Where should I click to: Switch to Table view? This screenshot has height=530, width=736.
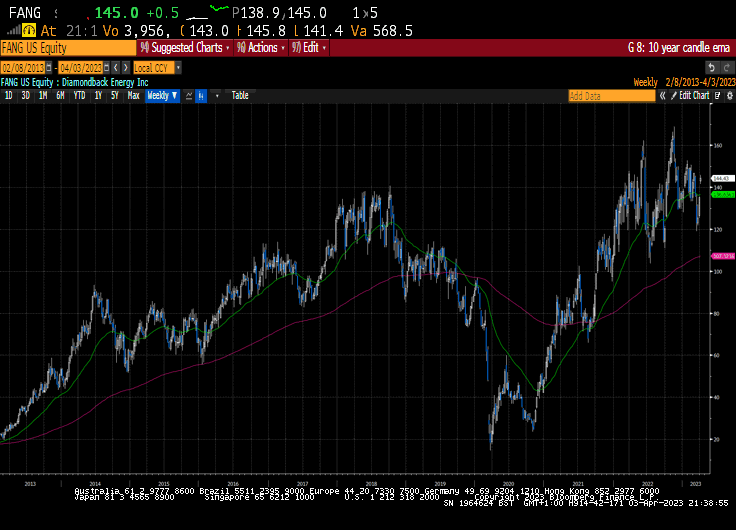coord(240,96)
